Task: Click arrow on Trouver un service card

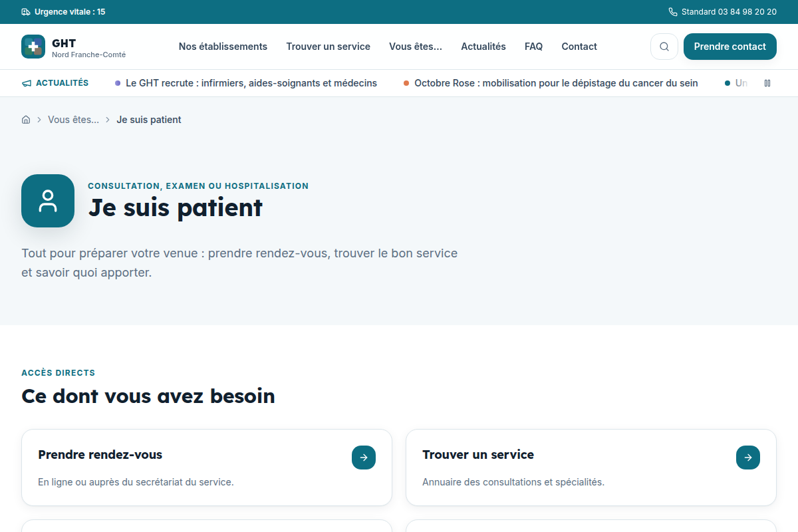Action: point(748,458)
